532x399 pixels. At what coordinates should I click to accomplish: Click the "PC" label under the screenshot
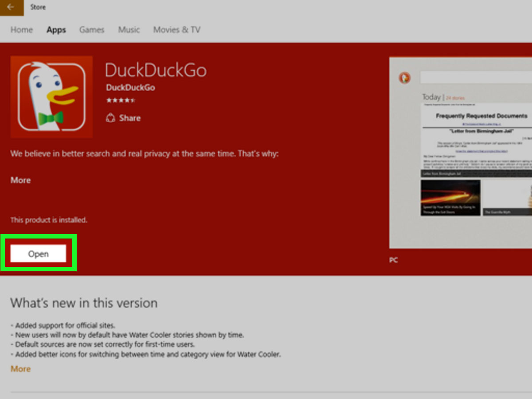393,260
